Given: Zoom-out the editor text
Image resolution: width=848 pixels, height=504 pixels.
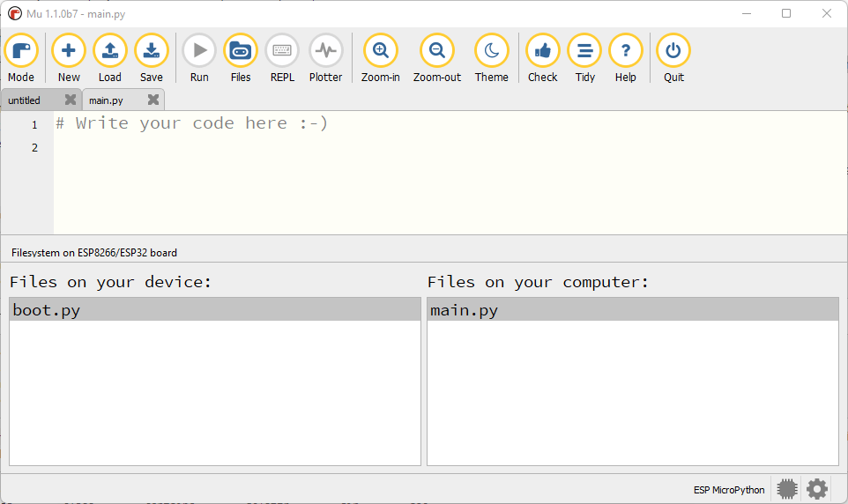Looking at the screenshot, I should 437,58.
